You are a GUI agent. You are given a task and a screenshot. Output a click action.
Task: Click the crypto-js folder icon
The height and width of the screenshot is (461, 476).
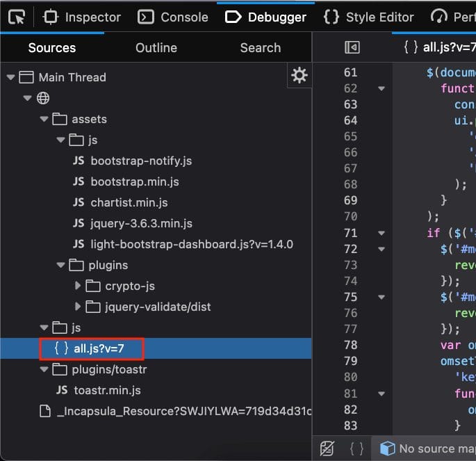click(93, 286)
